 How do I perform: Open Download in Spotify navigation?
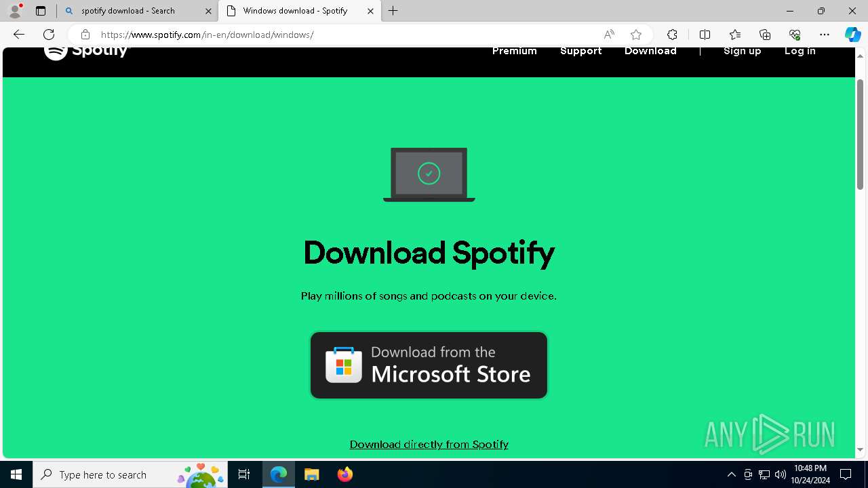click(650, 52)
